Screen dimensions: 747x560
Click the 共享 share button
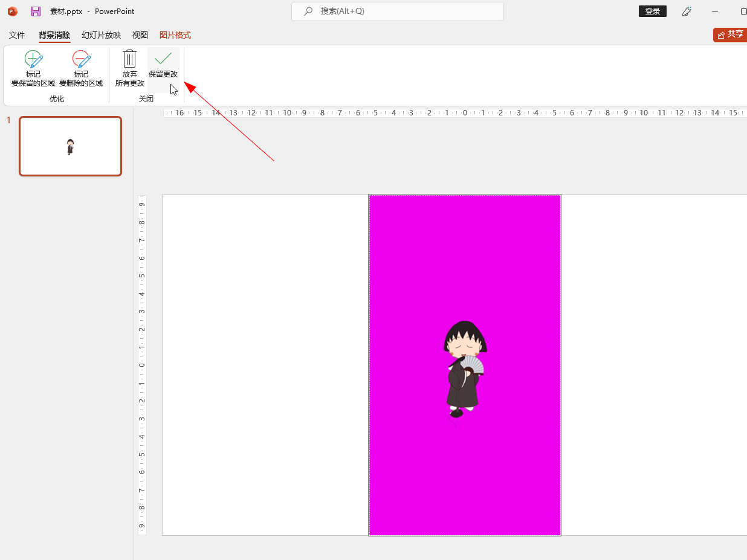click(730, 34)
